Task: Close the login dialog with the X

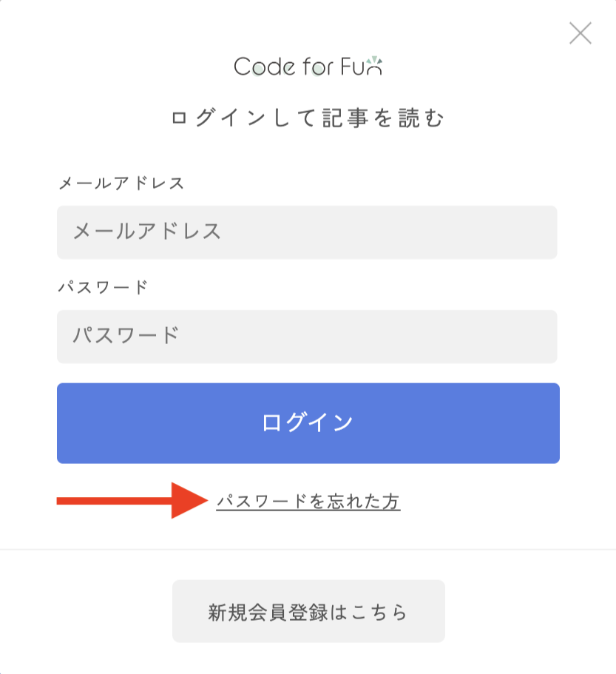Action: click(581, 33)
